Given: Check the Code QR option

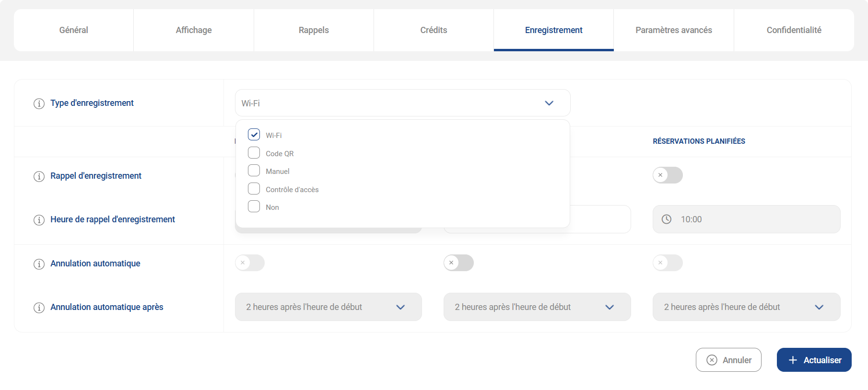Looking at the screenshot, I should [254, 152].
